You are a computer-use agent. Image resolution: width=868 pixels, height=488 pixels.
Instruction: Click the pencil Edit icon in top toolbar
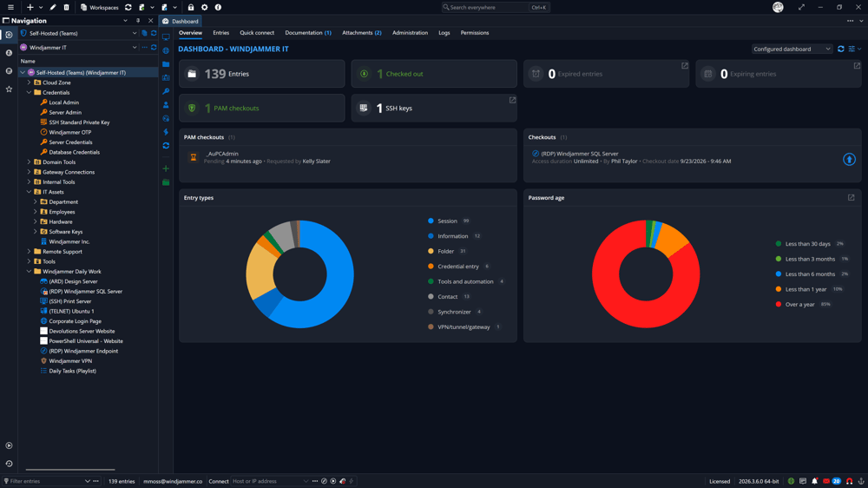tap(53, 7)
